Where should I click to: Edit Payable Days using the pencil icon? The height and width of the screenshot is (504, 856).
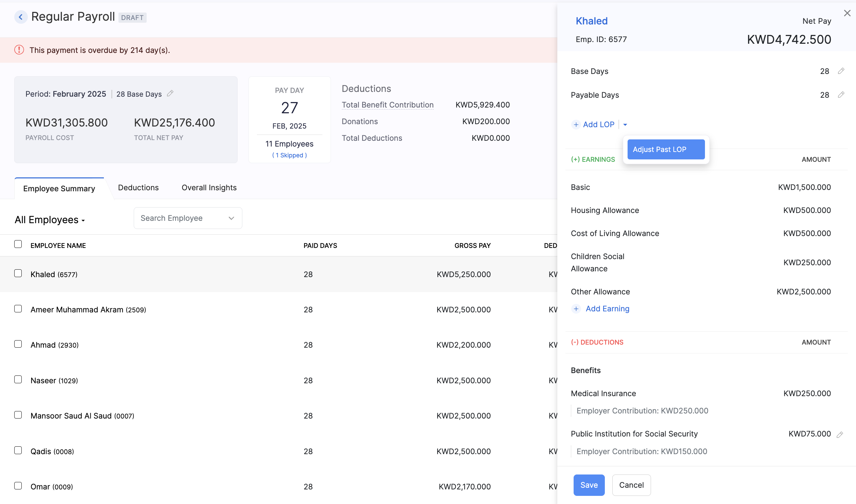[x=842, y=95]
